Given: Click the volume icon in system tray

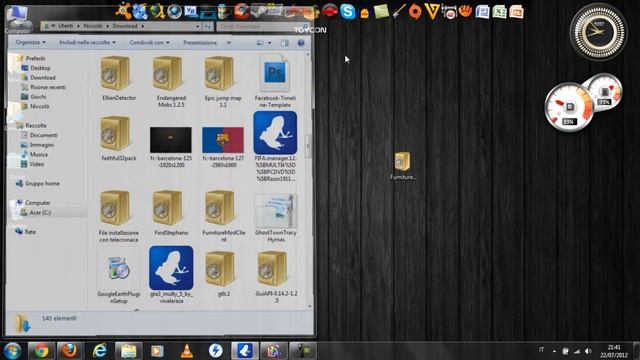Looking at the screenshot, I should tap(588, 351).
